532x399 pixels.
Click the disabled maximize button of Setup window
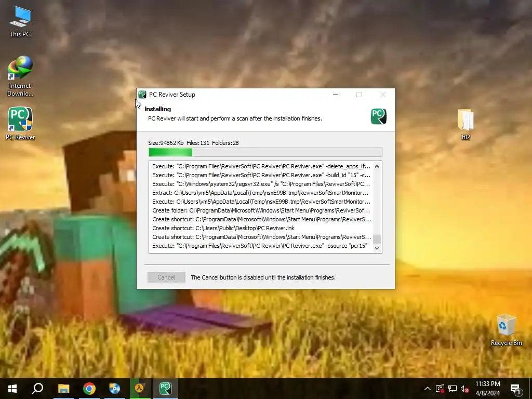pos(359,95)
